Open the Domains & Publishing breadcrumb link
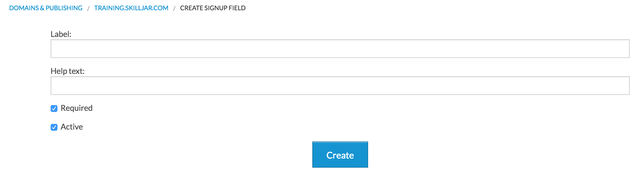Viewport: 644px width, 179px height. (46, 8)
